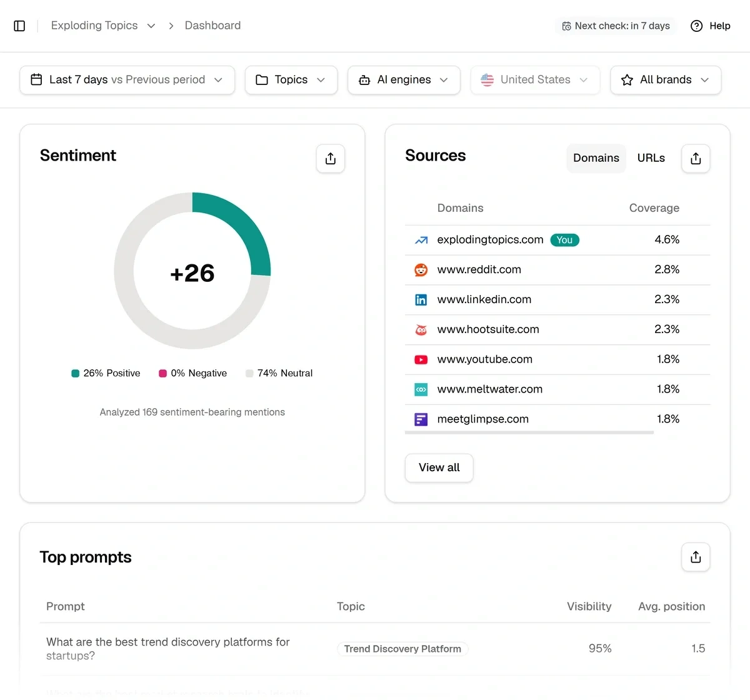Expand the Topics filter dropdown

pos(291,80)
